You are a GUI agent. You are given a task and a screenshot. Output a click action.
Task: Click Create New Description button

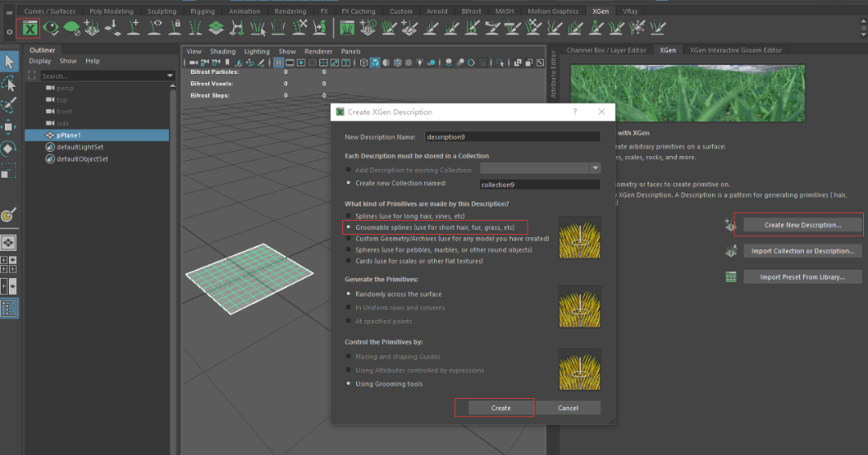coord(803,225)
